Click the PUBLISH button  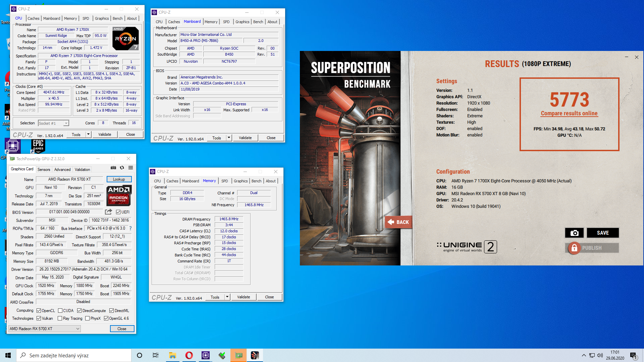tap(592, 248)
